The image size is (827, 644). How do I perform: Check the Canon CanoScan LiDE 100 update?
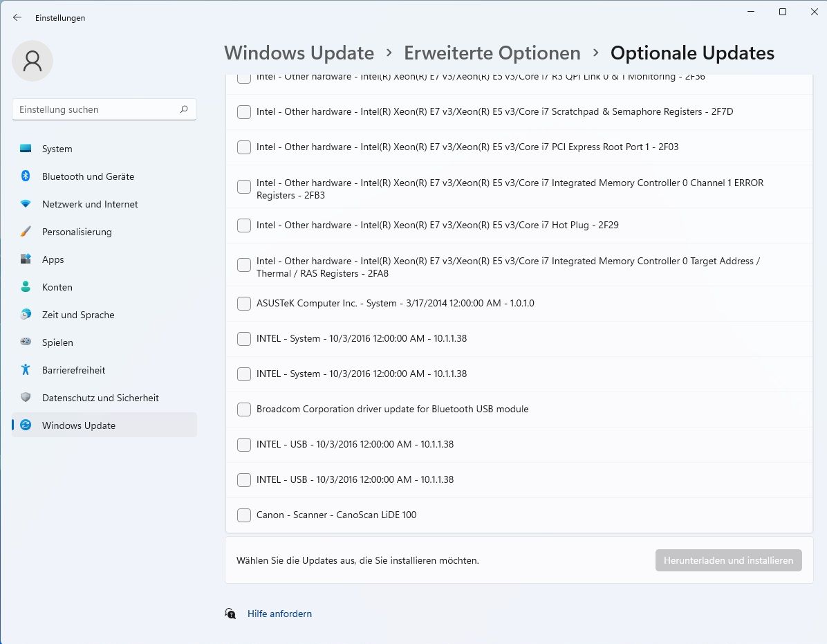point(244,515)
